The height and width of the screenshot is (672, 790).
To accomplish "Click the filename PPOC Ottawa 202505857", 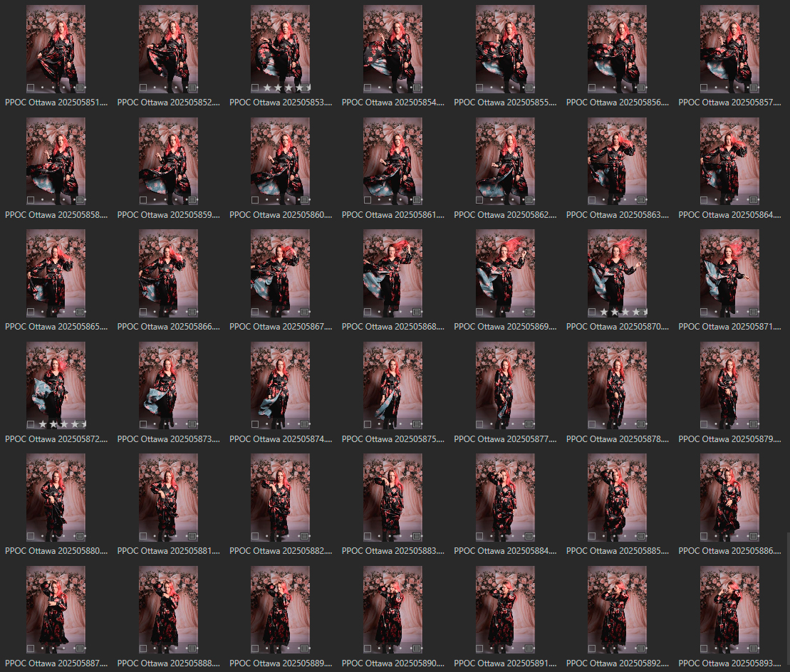I will [729, 103].
